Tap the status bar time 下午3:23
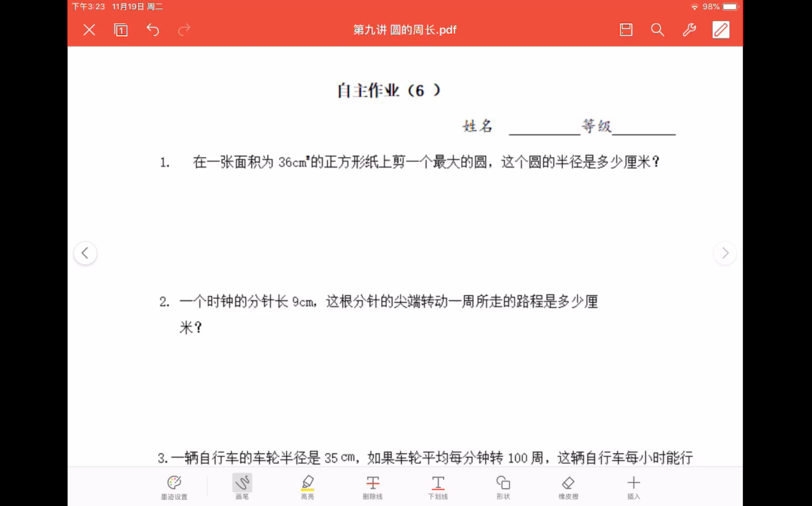 coord(88,7)
